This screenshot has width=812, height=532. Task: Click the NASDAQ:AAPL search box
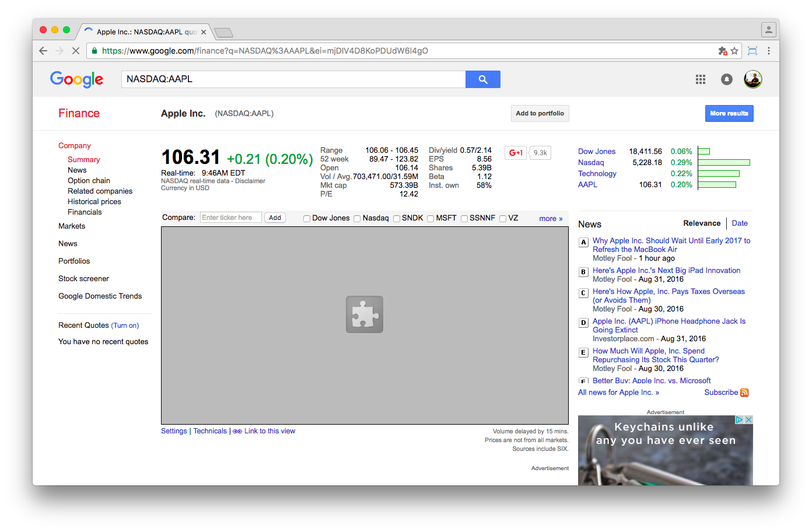coord(293,79)
